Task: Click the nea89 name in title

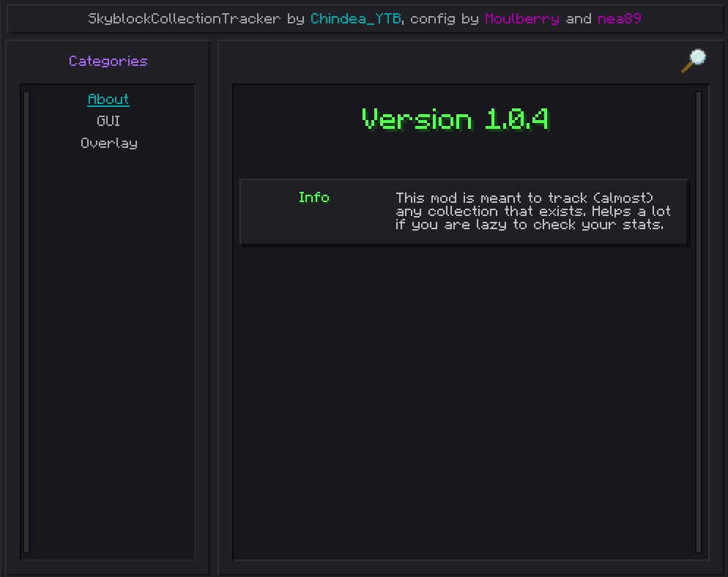Action: (x=620, y=18)
